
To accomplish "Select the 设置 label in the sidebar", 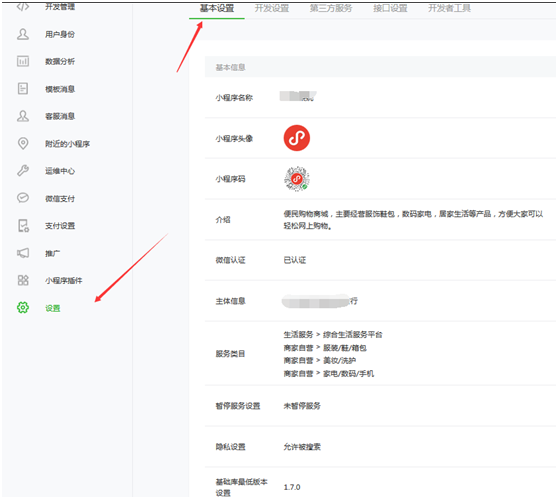I will (52, 308).
